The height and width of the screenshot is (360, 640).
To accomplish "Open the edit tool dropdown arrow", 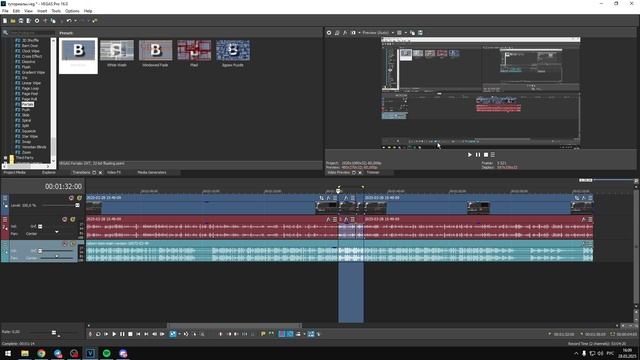I will point(179,334).
